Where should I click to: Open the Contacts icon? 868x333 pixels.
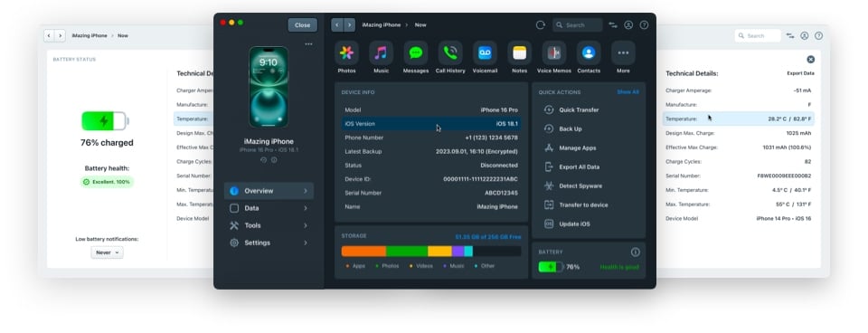(x=589, y=52)
